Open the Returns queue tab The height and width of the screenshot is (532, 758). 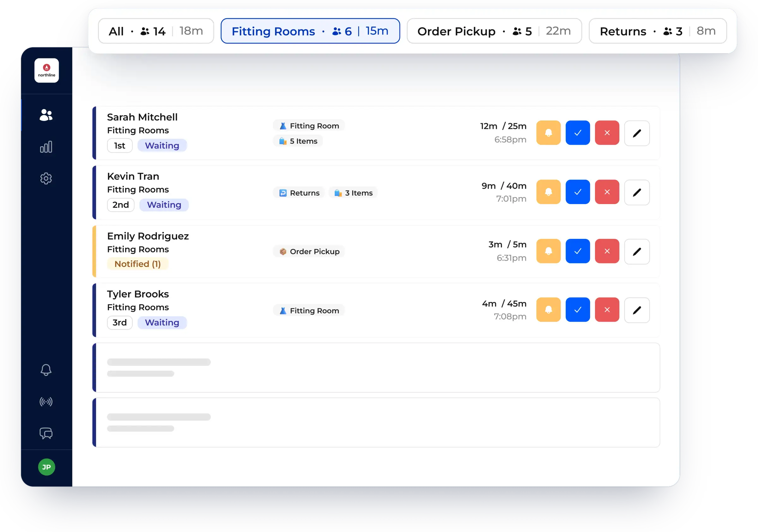658,31
